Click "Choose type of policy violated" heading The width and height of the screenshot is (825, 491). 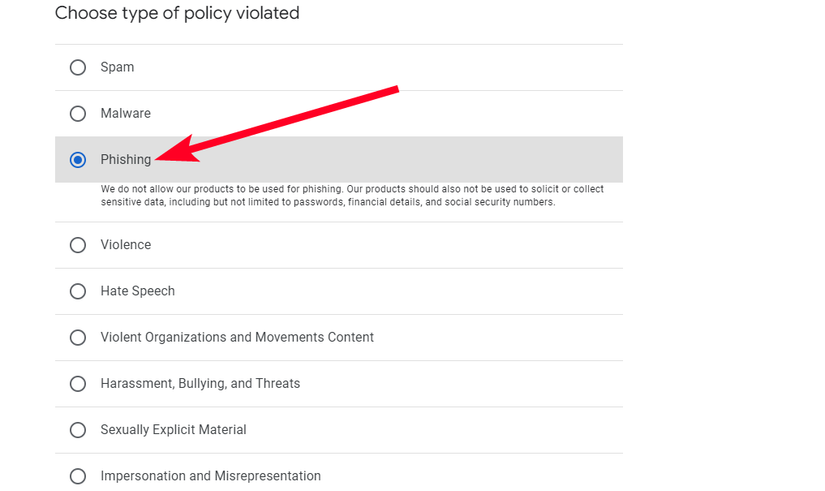tap(177, 14)
